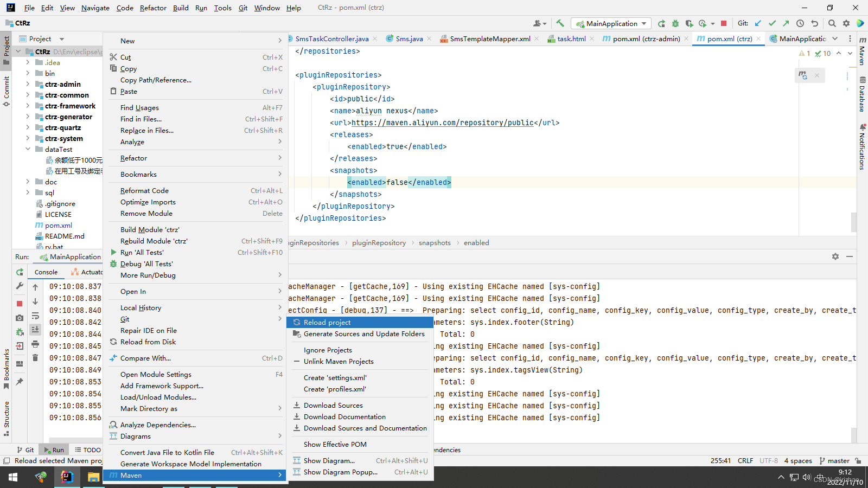Screen dimensions: 868x488
Task: Commit changes using the green checkmark icon
Action: tap(771, 23)
